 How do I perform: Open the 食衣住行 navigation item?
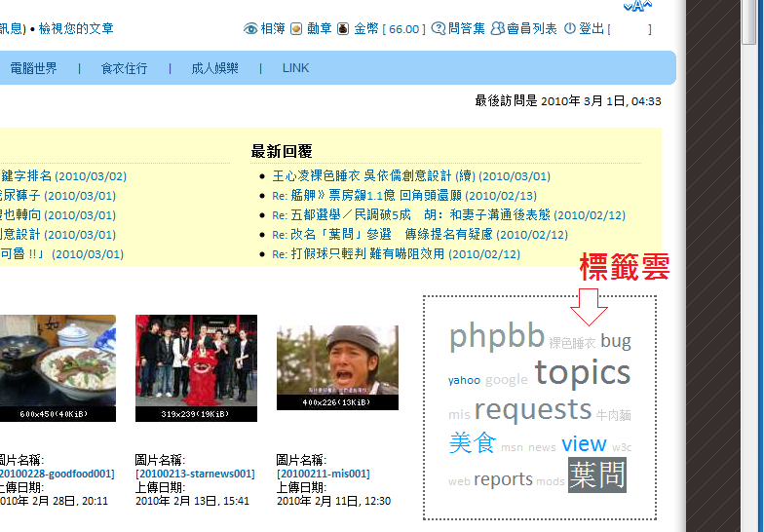tap(124, 68)
